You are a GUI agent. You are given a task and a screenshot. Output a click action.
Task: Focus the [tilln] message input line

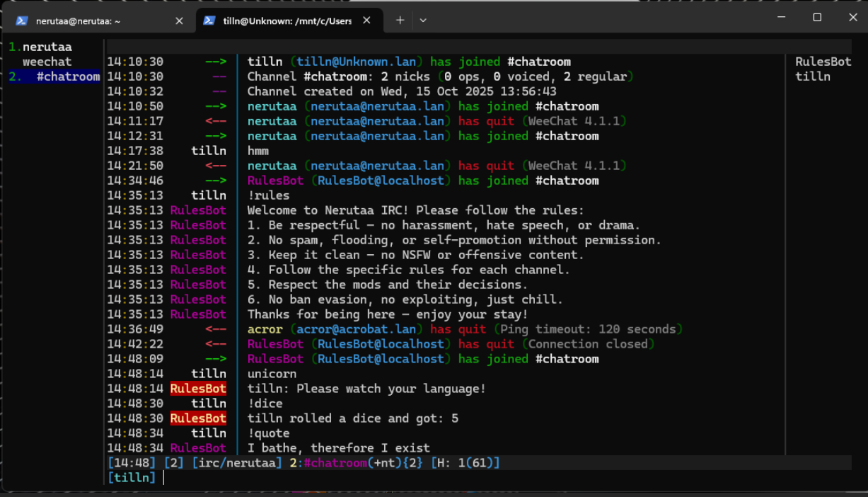click(424, 478)
